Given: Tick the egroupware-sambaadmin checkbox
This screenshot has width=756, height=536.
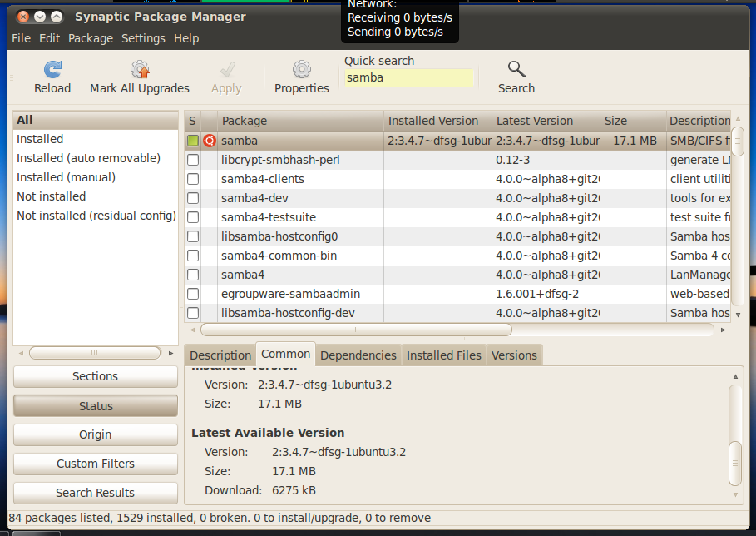Looking at the screenshot, I should [193, 294].
